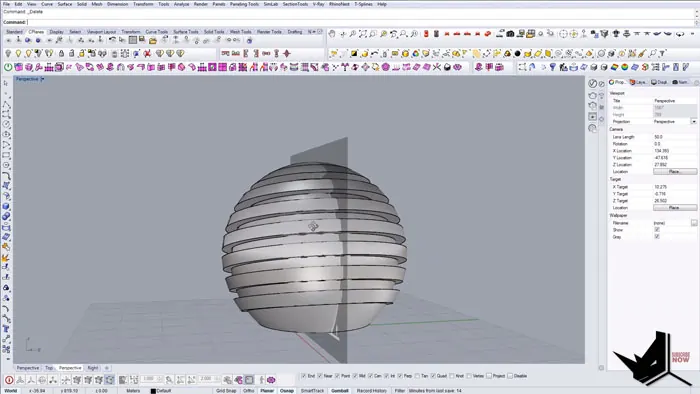This screenshot has height=394, width=700.
Task: Click the black sphere render icon
Action: pos(518,54)
